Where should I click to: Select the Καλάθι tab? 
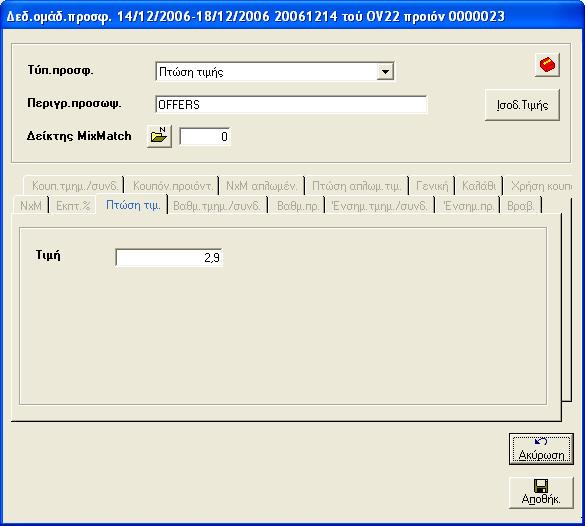click(x=479, y=185)
